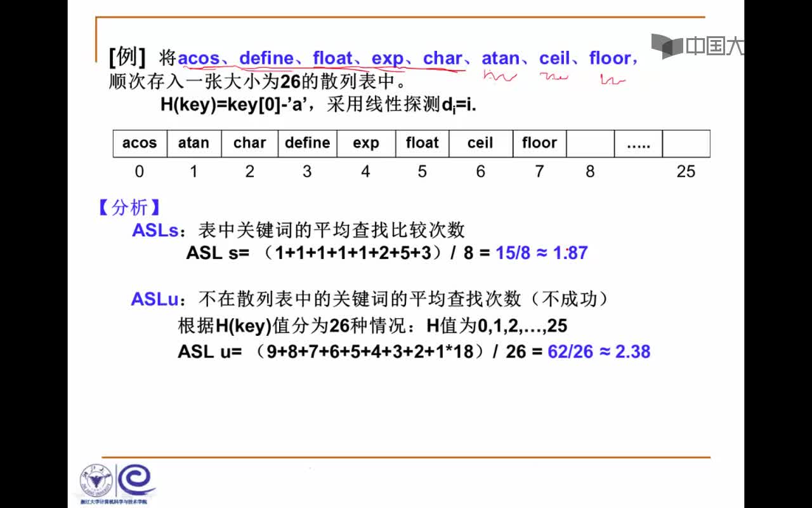This screenshot has width=812, height=508.
Task: Click the underlined blue 'acos' keyword in the title
Action: coord(199,58)
